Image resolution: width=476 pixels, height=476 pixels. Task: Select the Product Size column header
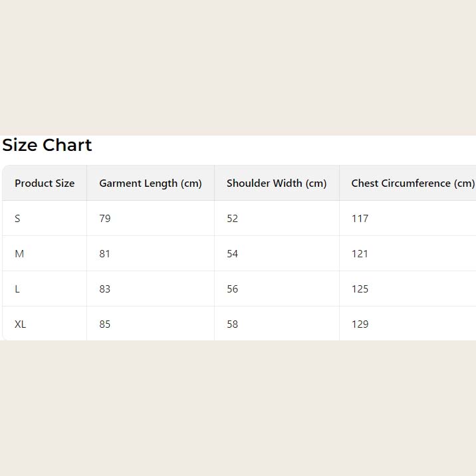pyautogui.click(x=45, y=183)
